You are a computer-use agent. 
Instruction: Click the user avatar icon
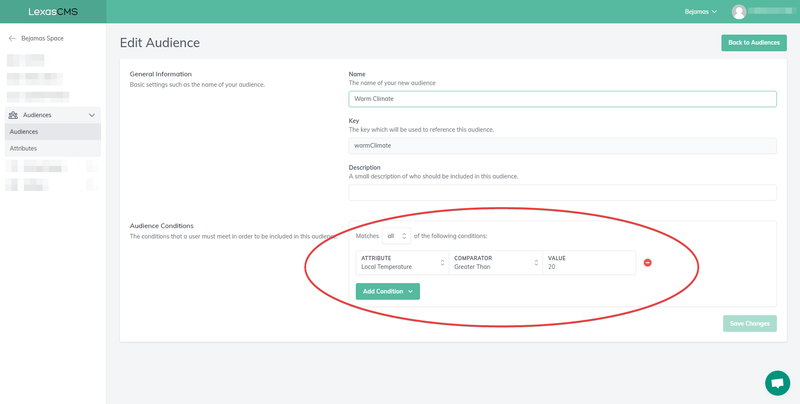(739, 12)
